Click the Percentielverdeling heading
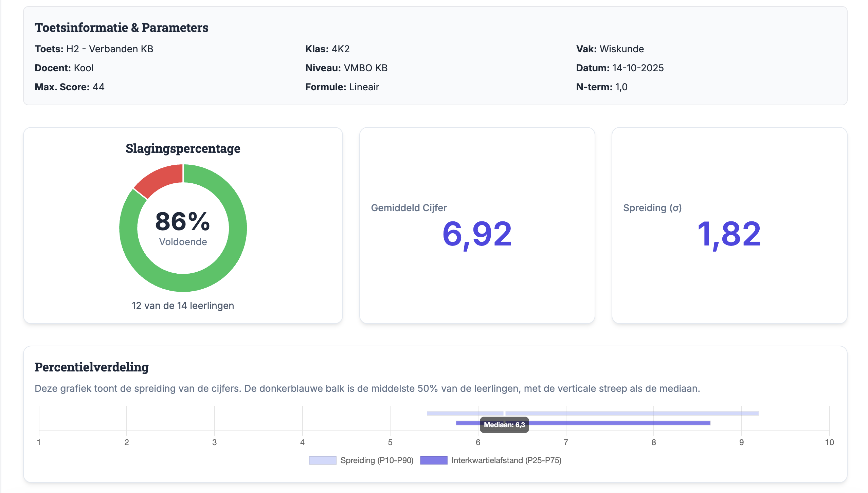868x493 pixels. (x=92, y=367)
